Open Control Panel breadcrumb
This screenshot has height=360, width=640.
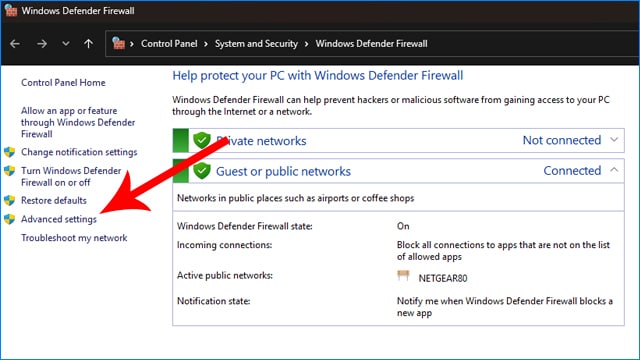(x=169, y=44)
